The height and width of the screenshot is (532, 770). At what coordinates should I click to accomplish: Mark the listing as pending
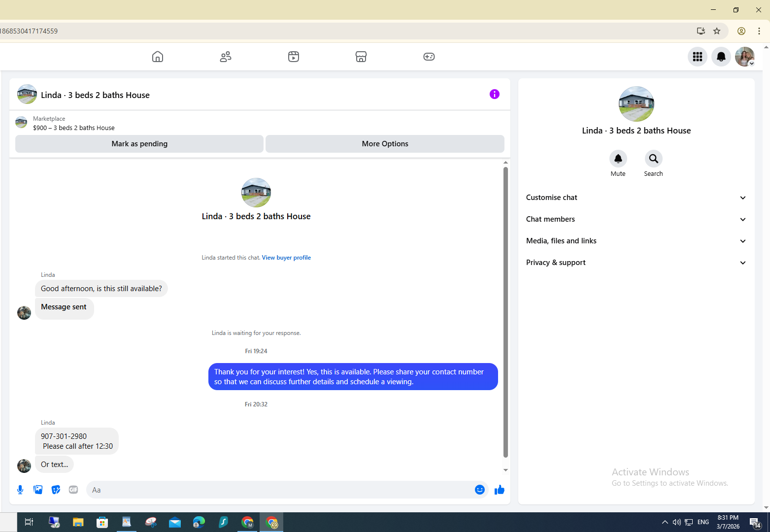click(139, 144)
